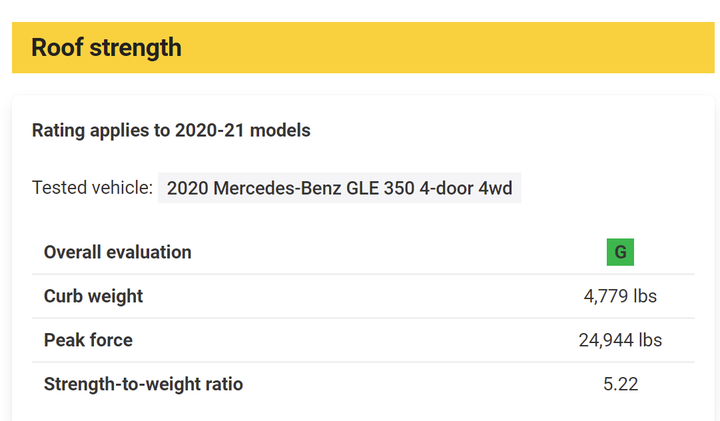Click the Rating applies to 2020-21 models heading
Image resolution: width=720 pixels, height=421 pixels.
click(171, 130)
